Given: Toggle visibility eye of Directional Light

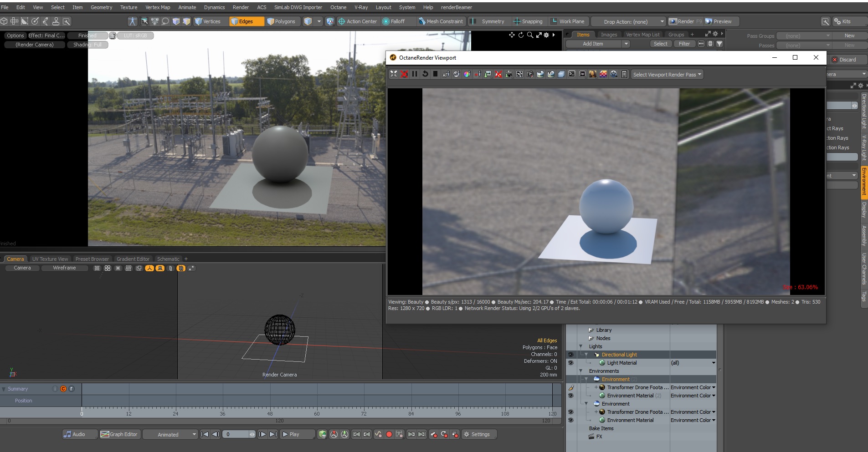Looking at the screenshot, I should 570,355.
